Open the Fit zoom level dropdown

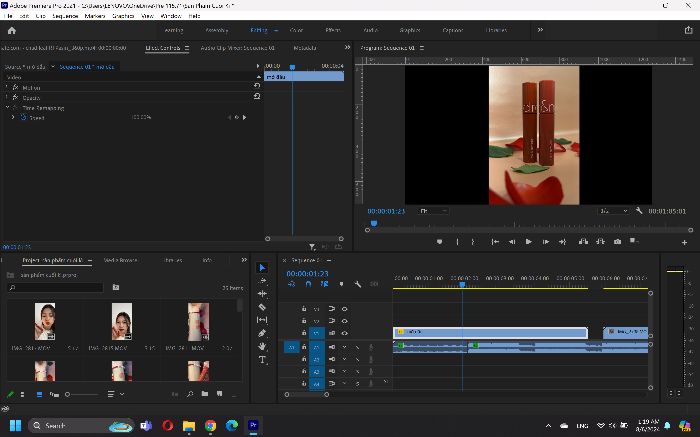[433, 211]
